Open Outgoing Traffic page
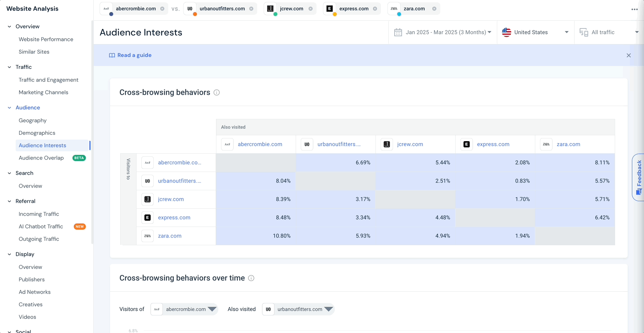The height and width of the screenshot is (333, 644). [39, 239]
